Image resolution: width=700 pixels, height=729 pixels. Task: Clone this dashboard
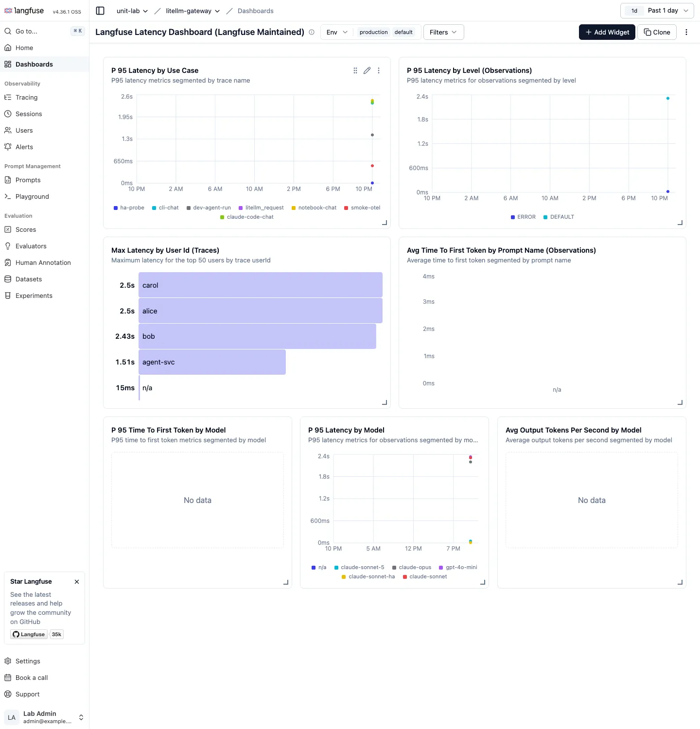click(657, 32)
